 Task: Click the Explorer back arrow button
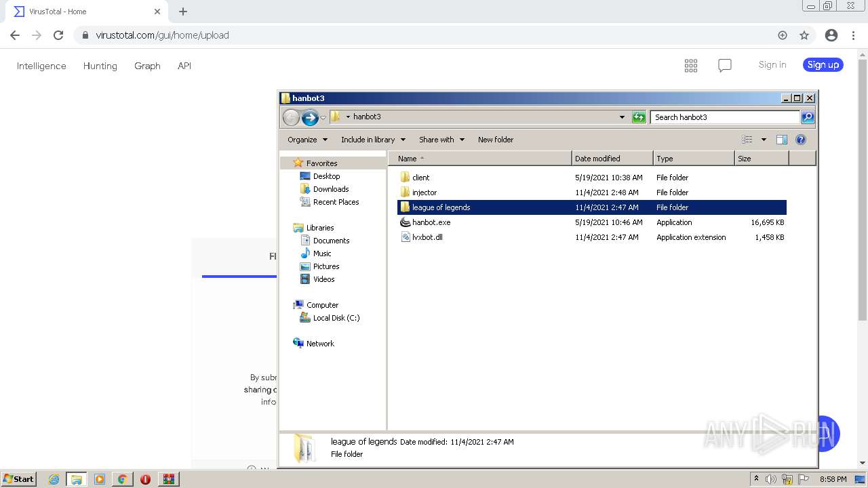pyautogui.click(x=291, y=117)
